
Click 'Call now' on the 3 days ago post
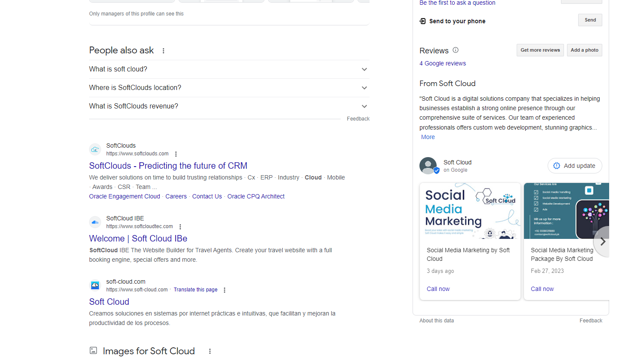[x=438, y=289]
